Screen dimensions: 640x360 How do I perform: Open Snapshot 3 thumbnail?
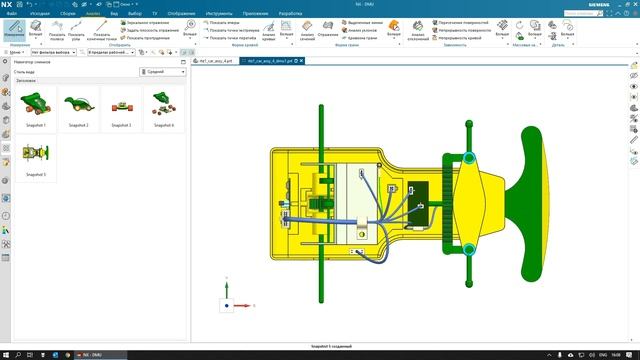122,109
